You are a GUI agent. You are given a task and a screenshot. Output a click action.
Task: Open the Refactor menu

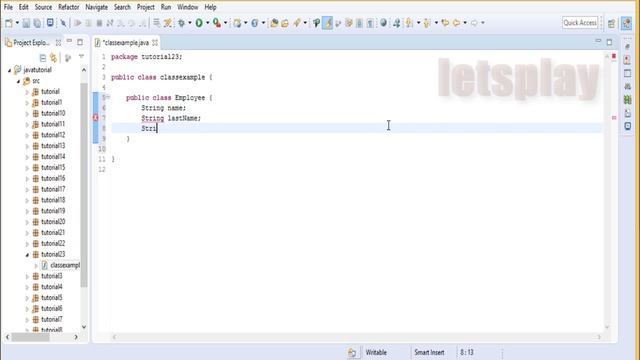69,7
